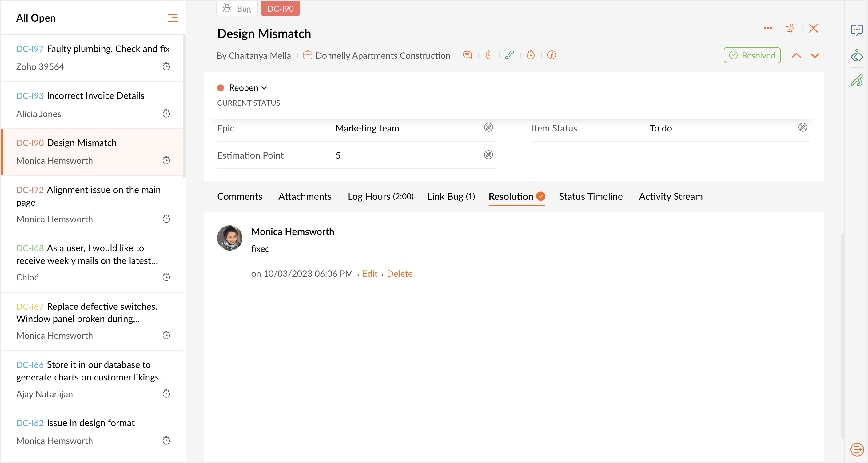Click the attachment paperclip icon
This screenshot has height=463, width=868.
[x=488, y=55]
